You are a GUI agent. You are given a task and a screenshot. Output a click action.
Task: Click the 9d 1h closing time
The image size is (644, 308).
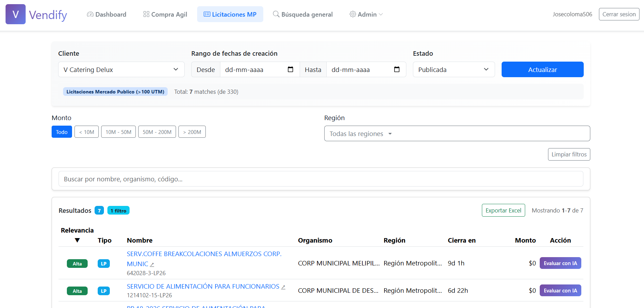[456, 263]
